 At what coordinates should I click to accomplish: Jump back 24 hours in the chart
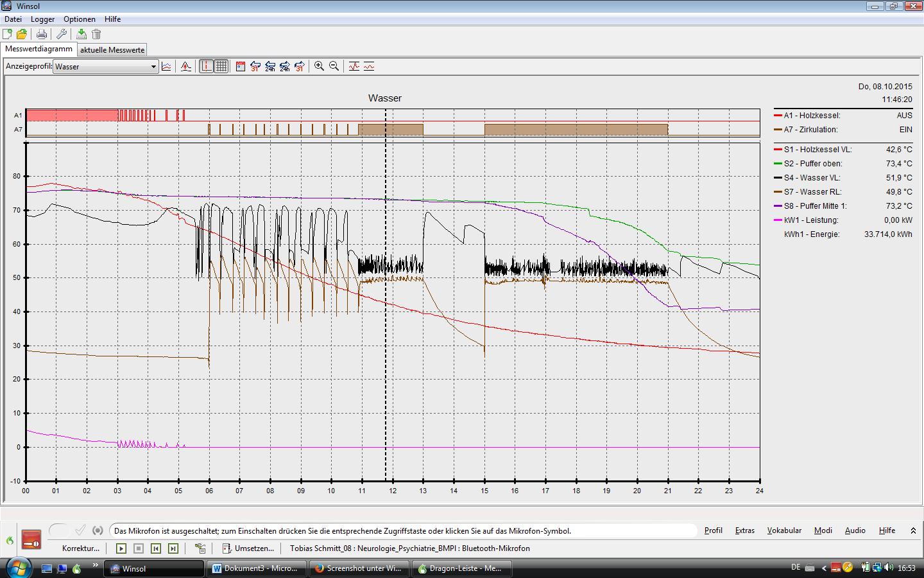(270, 66)
